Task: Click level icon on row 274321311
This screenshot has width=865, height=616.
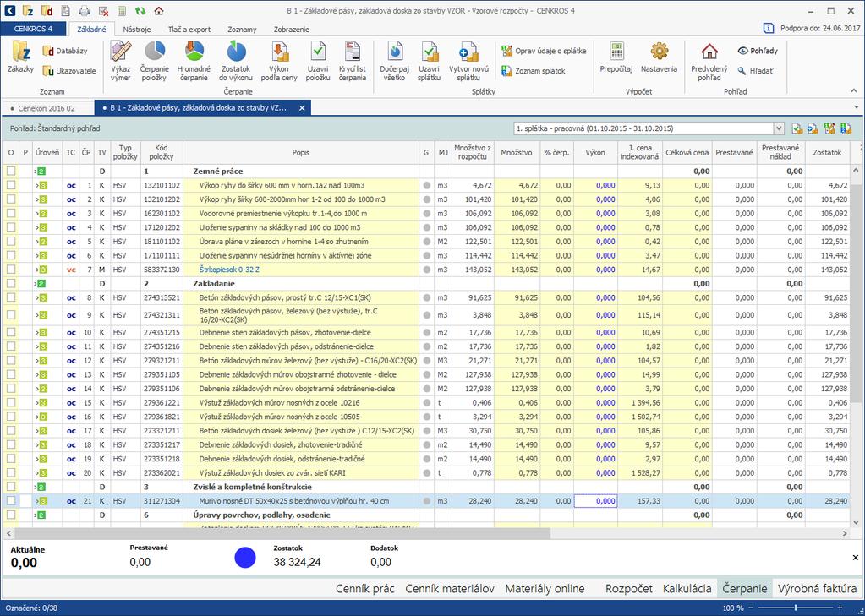Action: (42, 315)
